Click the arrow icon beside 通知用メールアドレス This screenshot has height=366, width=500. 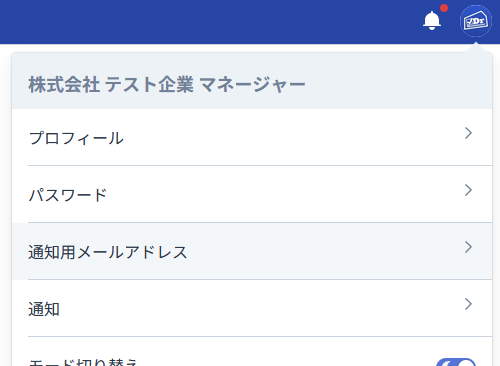(468, 247)
